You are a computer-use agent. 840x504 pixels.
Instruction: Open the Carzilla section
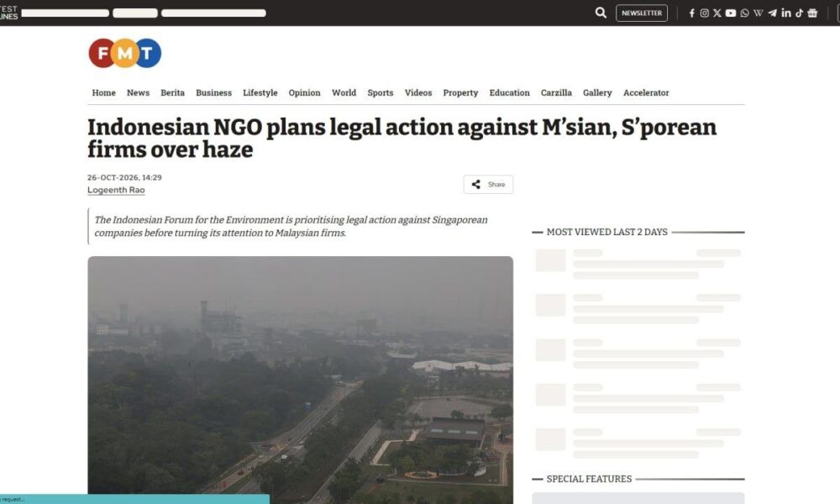pos(556,92)
